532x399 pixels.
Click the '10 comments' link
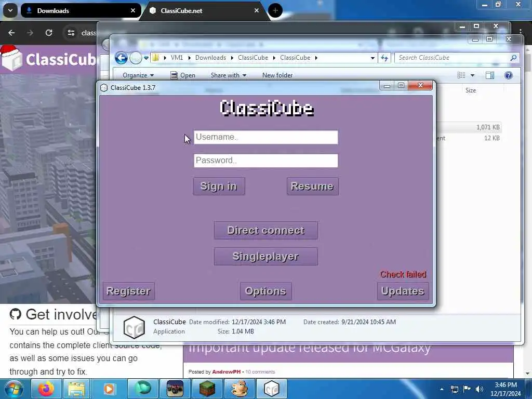click(x=260, y=372)
